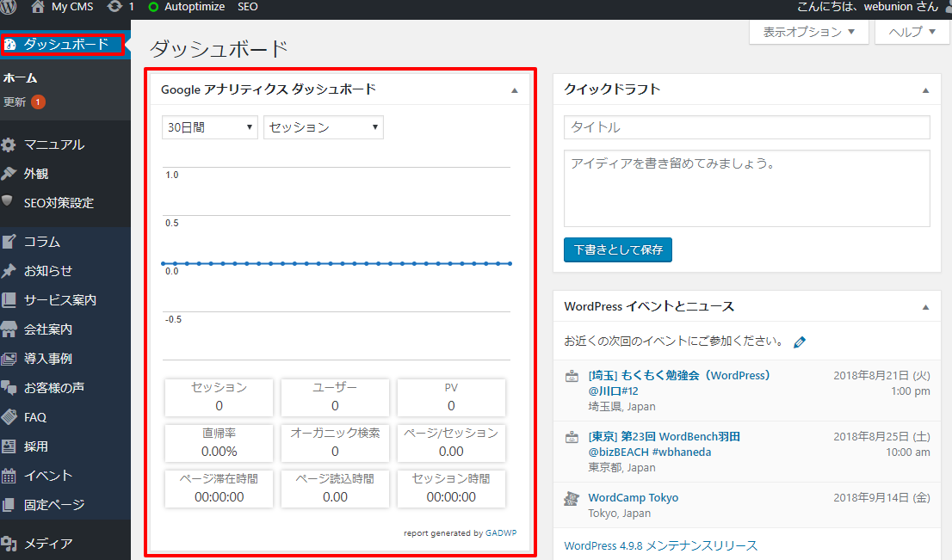Viewport: 952px width, 560px height.
Task: Click the 外観 paintbrush icon
Action: (9, 174)
